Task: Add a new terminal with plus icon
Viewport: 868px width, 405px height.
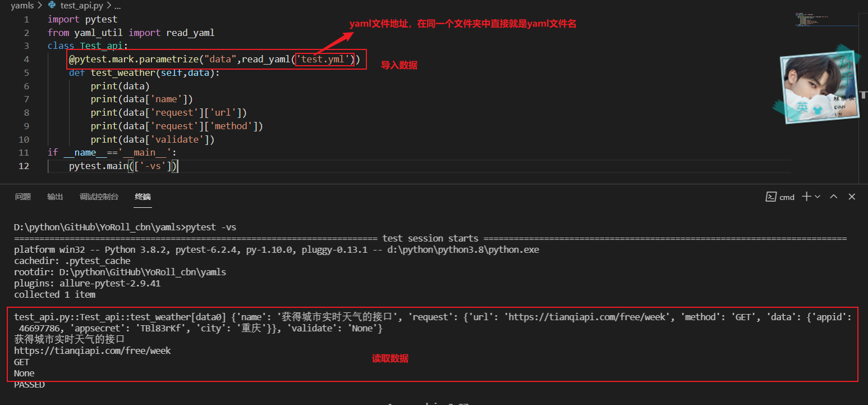Action: click(806, 196)
